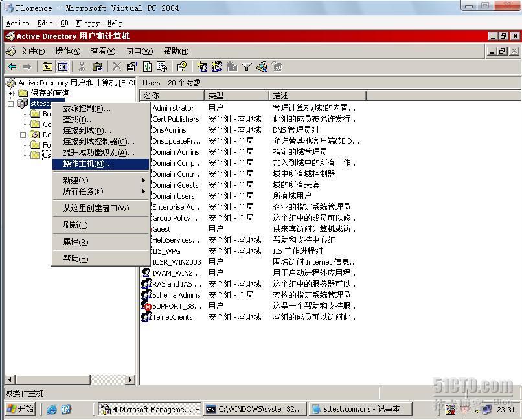Expand the Domain Controllers tree node
Viewport: 522px width, 420px height.
[x=23, y=135]
